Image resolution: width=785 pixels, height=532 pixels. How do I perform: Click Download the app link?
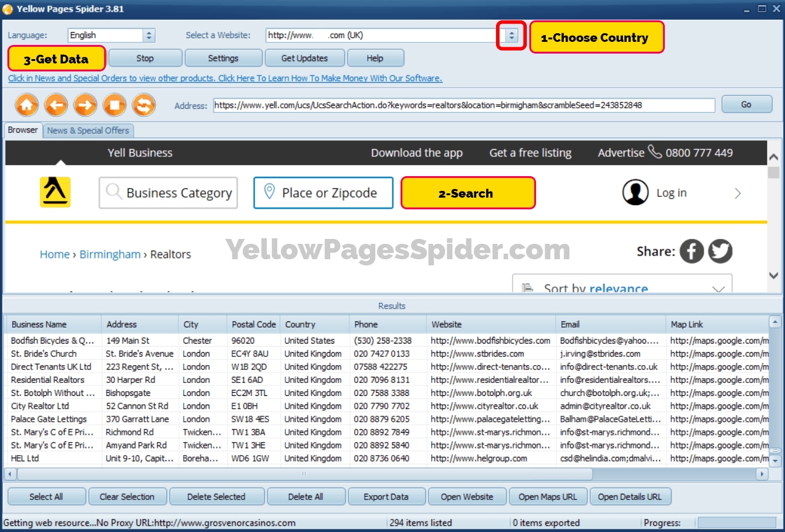417,153
